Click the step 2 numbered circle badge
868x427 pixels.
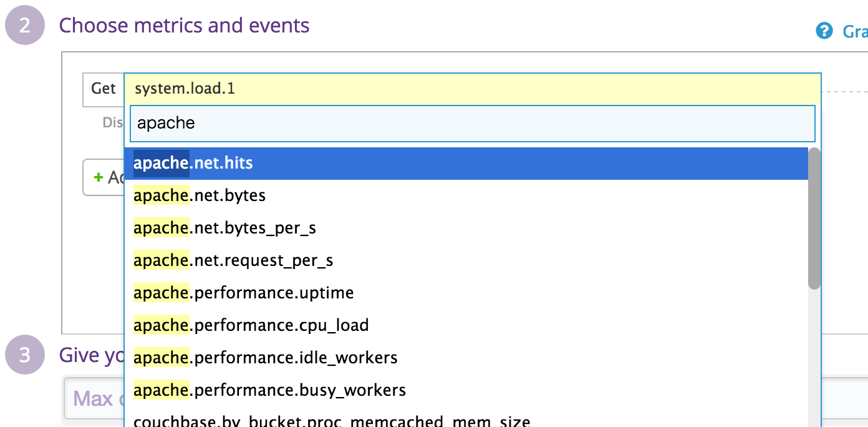(24, 25)
